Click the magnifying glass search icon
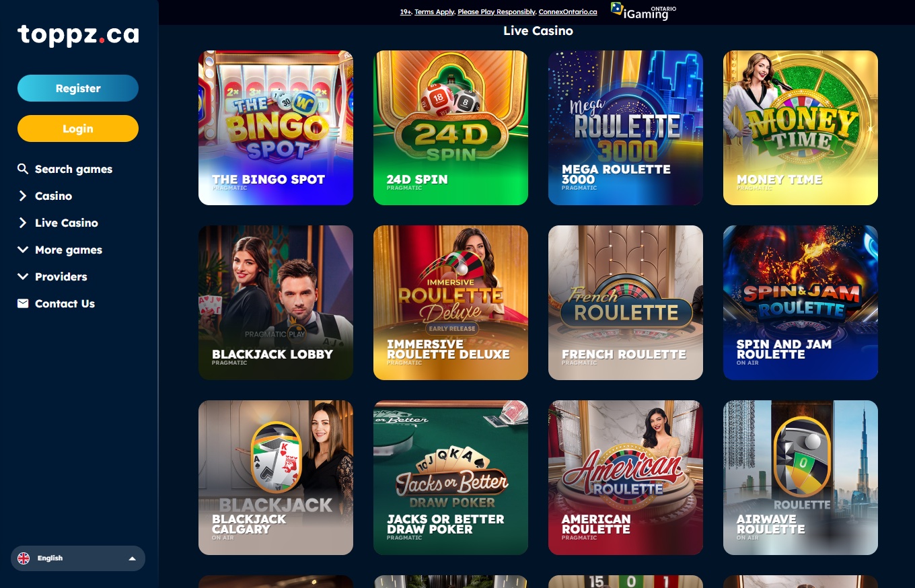 (23, 169)
